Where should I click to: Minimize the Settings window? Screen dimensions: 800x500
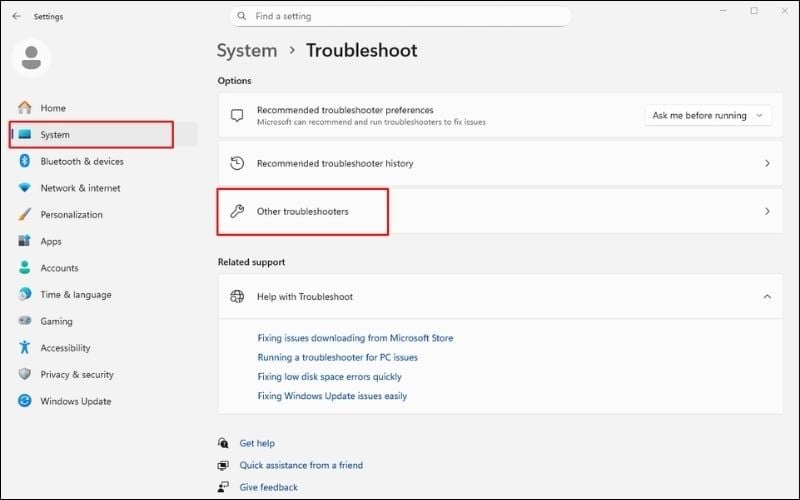point(723,11)
